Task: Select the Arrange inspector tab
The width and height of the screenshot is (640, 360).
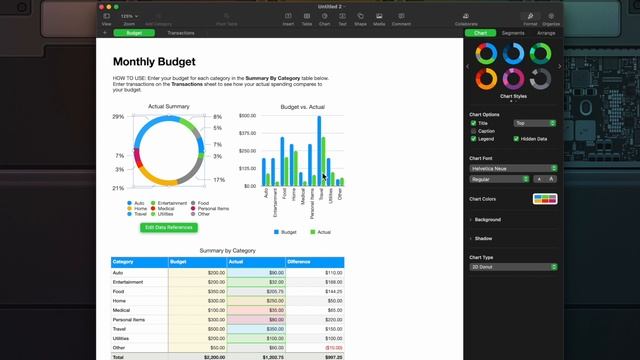Action: click(x=546, y=33)
